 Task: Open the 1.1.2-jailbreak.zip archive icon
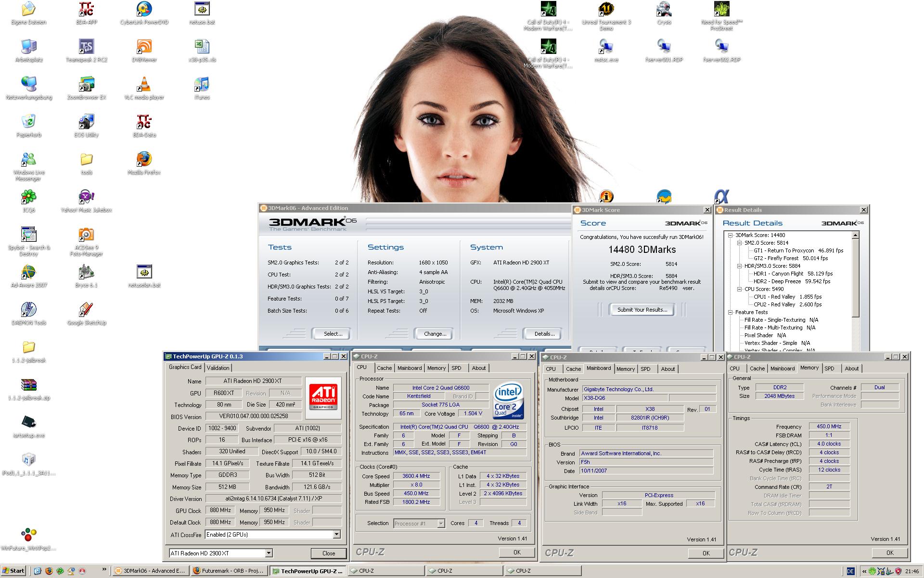coord(28,389)
